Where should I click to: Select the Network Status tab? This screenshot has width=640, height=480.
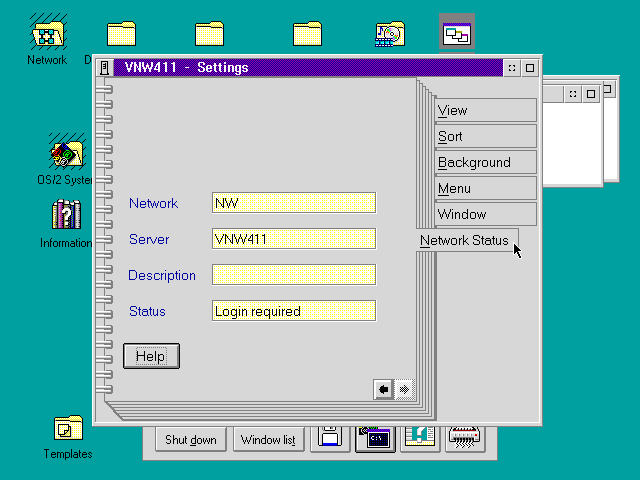[468, 240]
